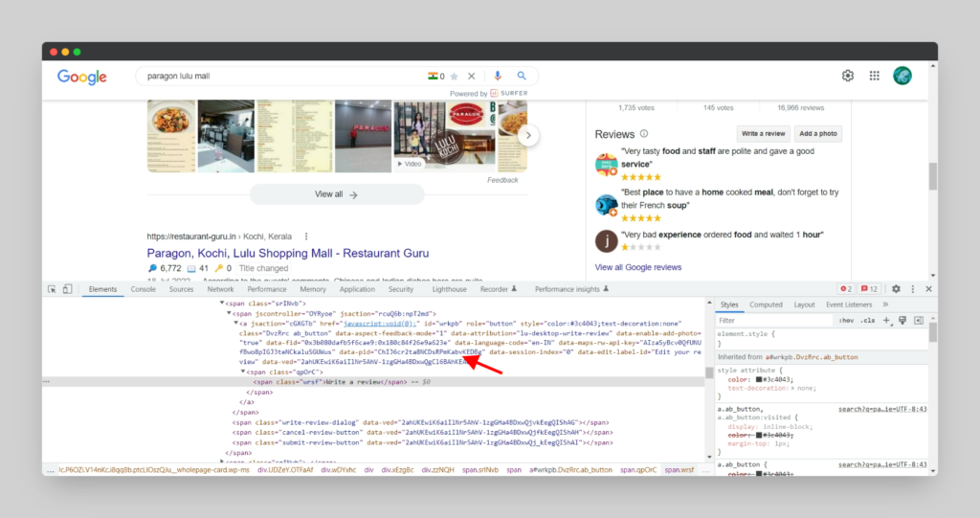Open the Google account avatar

[x=902, y=76]
